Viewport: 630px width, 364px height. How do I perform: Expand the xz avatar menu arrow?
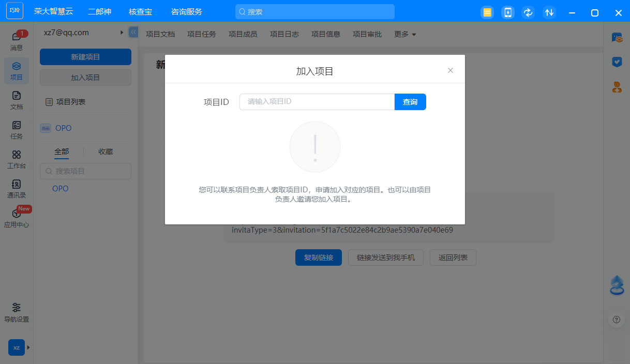click(28, 347)
